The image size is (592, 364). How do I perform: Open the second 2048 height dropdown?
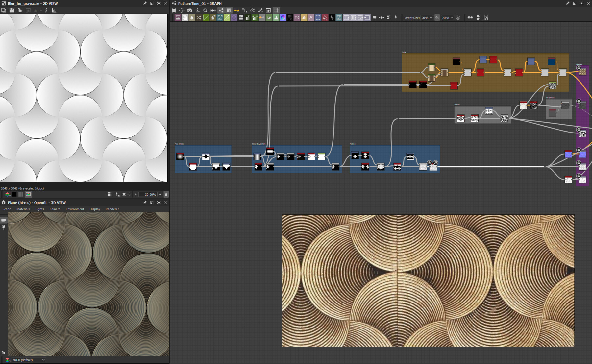[x=447, y=18]
